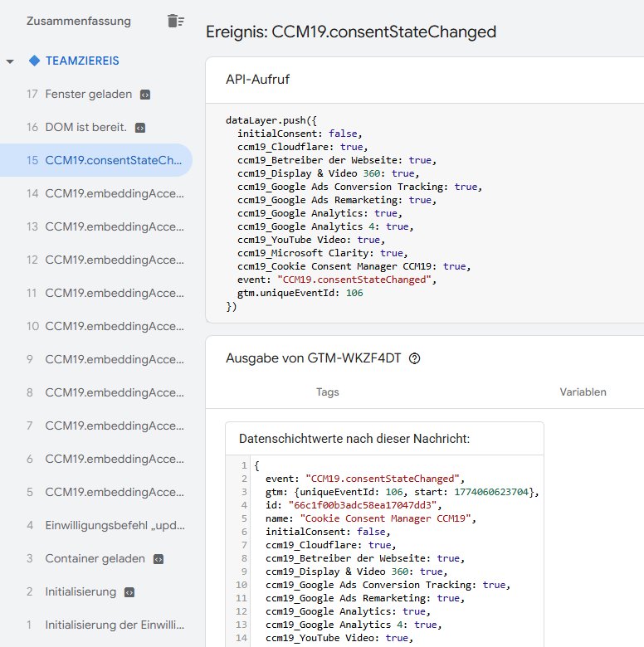This screenshot has width=644, height=647.
Task: Select event 2 Initialisierung
Action: coord(96,591)
